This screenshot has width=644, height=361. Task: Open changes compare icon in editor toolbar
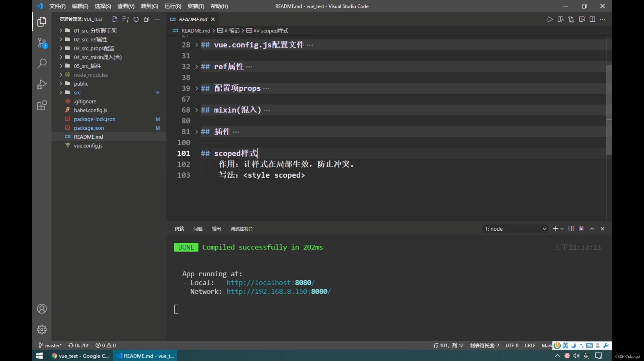pyautogui.click(x=571, y=19)
